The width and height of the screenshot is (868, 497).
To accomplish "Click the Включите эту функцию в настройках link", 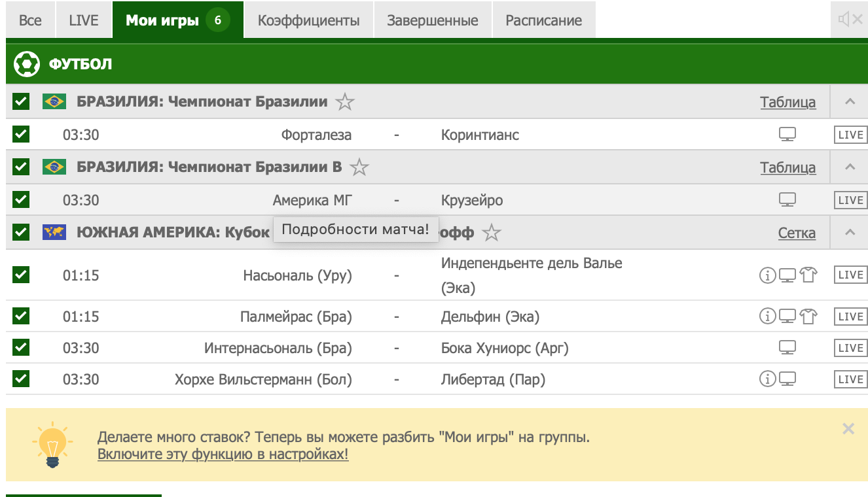I will 223,454.
